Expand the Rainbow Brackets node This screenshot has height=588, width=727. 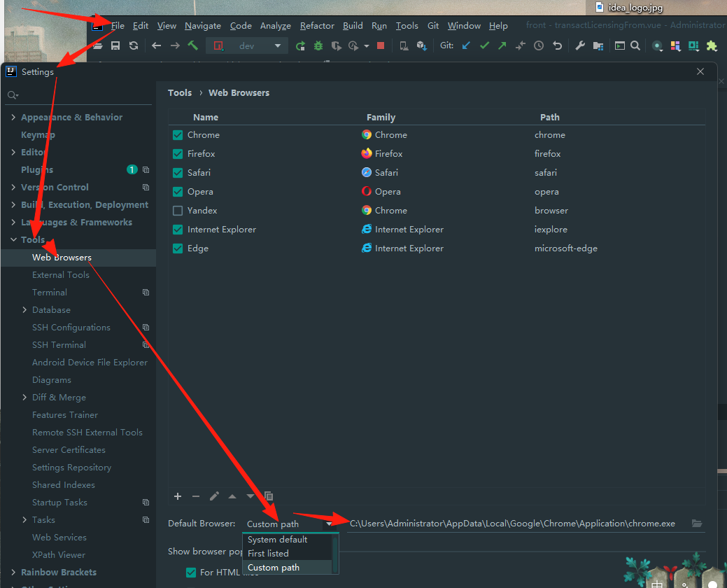point(13,572)
